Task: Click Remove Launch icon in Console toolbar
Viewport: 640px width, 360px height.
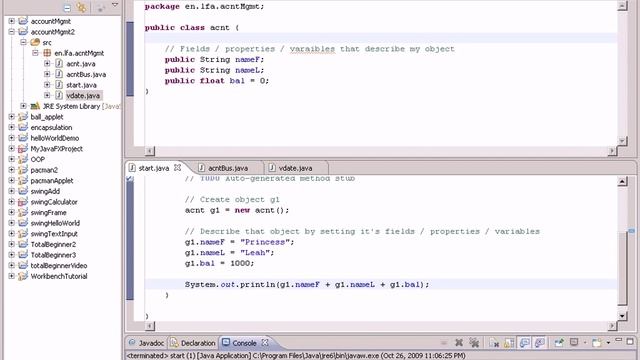Action: (x=459, y=343)
